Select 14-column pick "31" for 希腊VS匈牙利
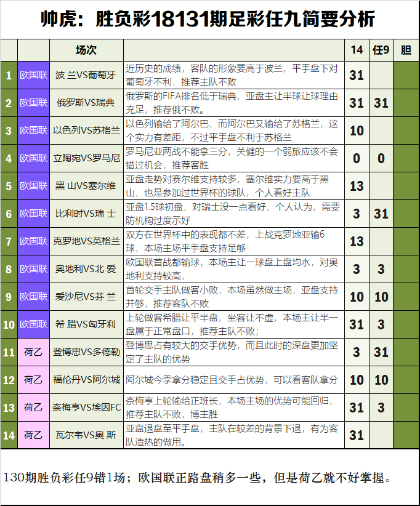This screenshot has width=420, height=506. 357,324
